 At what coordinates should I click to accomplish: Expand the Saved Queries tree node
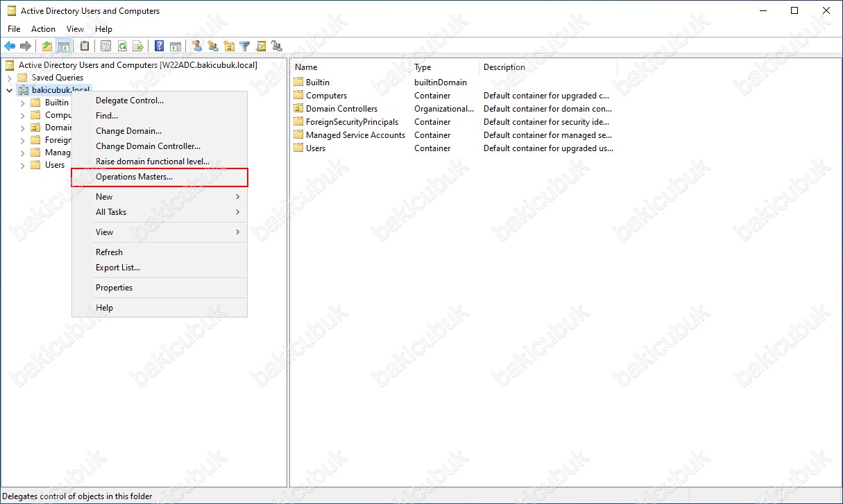(x=9, y=78)
